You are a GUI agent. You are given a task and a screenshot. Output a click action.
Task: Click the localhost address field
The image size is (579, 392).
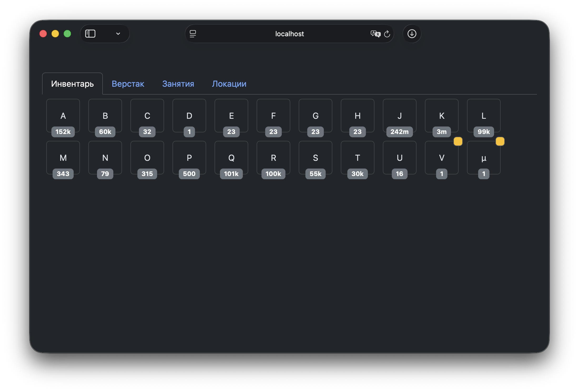(289, 34)
